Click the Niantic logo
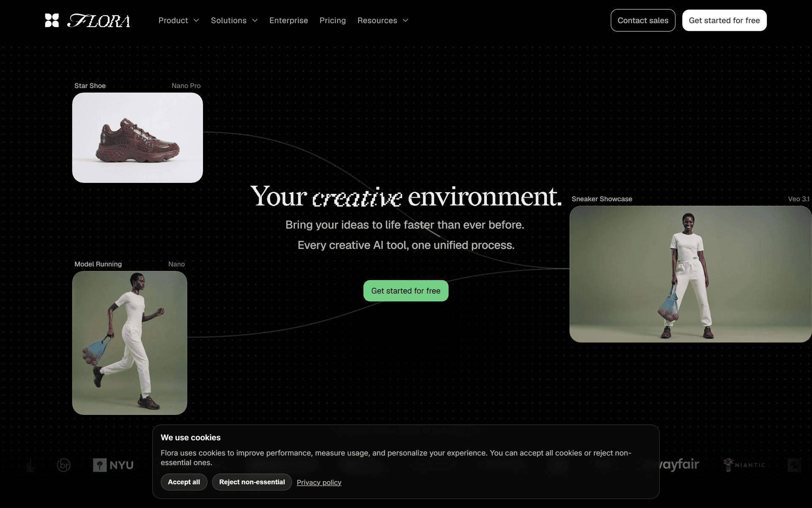Viewport: 812px width, 508px height. [744, 465]
